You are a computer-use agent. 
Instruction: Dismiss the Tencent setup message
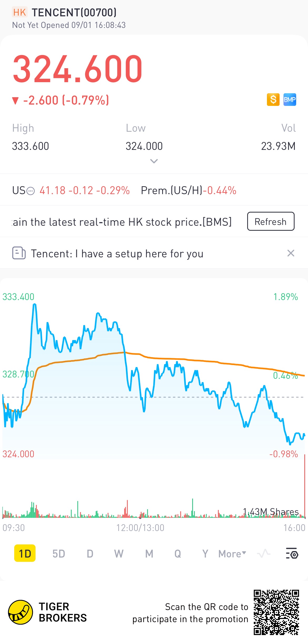tap(291, 253)
